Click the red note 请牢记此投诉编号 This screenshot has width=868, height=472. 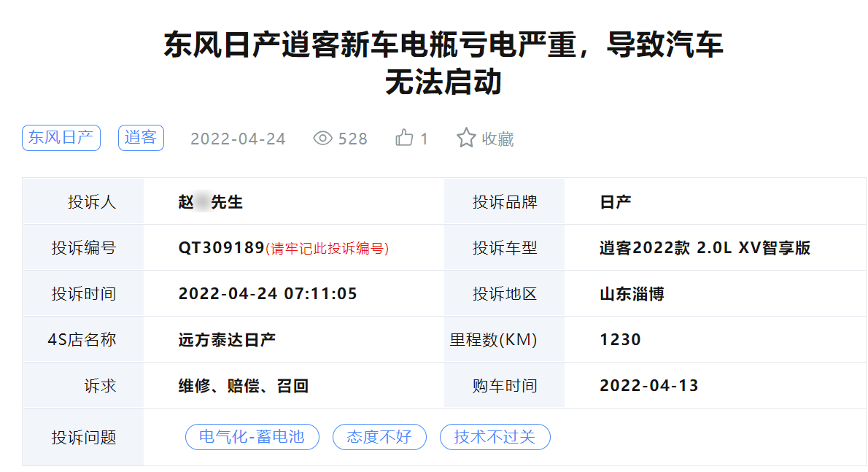click(328, 249)
